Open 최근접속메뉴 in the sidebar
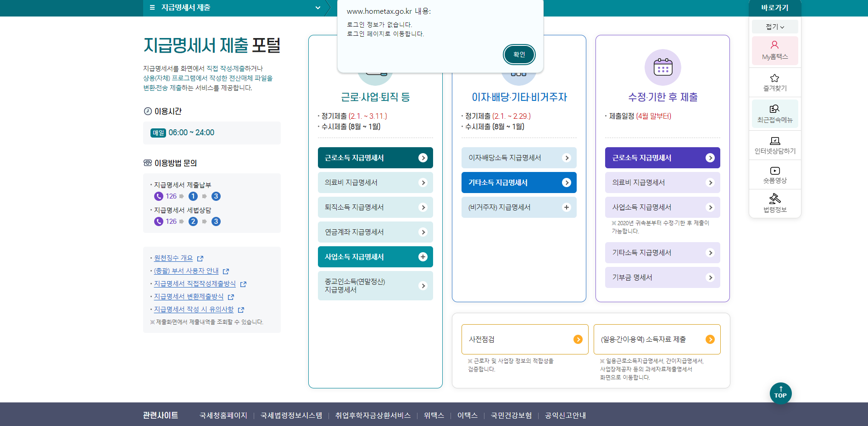This screenshot has width=868, height=426. 774,114
